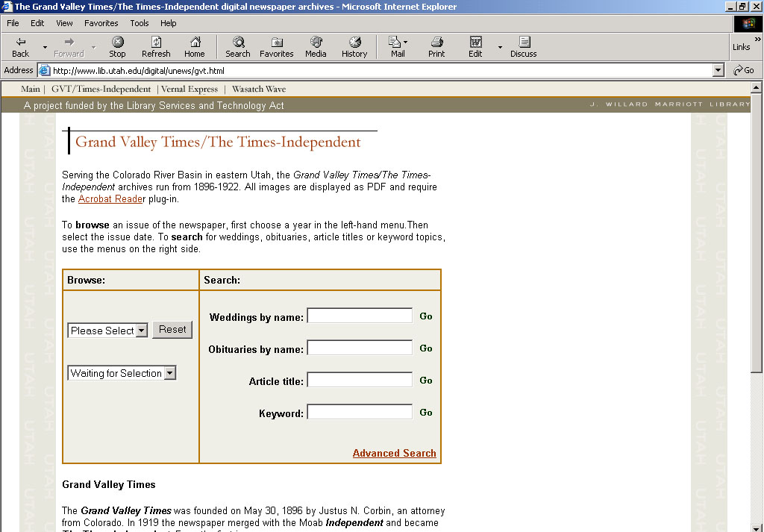The height and width of the screenshot is (532, 764).
Task: Print the page using Print icon
Action: tap(436, 47)
